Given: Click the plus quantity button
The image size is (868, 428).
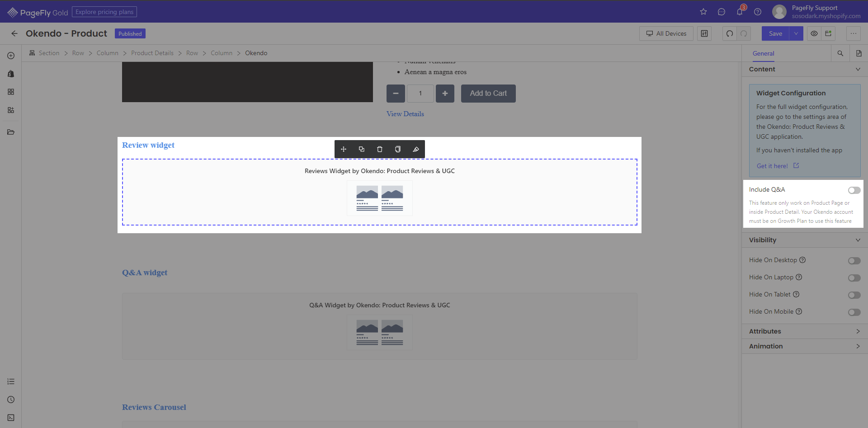Looking at the screenshot, I should [445, 94].
